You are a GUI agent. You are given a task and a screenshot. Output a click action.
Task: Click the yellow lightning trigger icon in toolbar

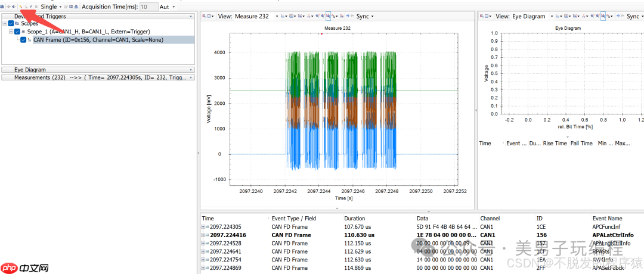pos(20,7)
